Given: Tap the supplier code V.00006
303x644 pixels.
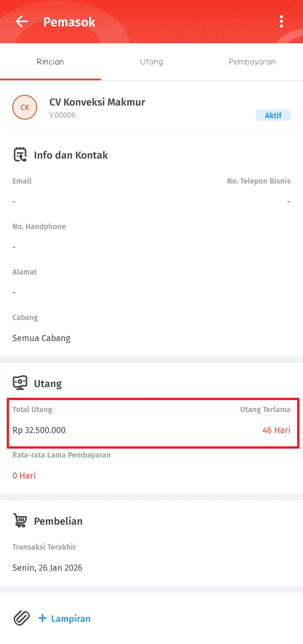Looking at the screenshot, I should click(x=62, y=115).
